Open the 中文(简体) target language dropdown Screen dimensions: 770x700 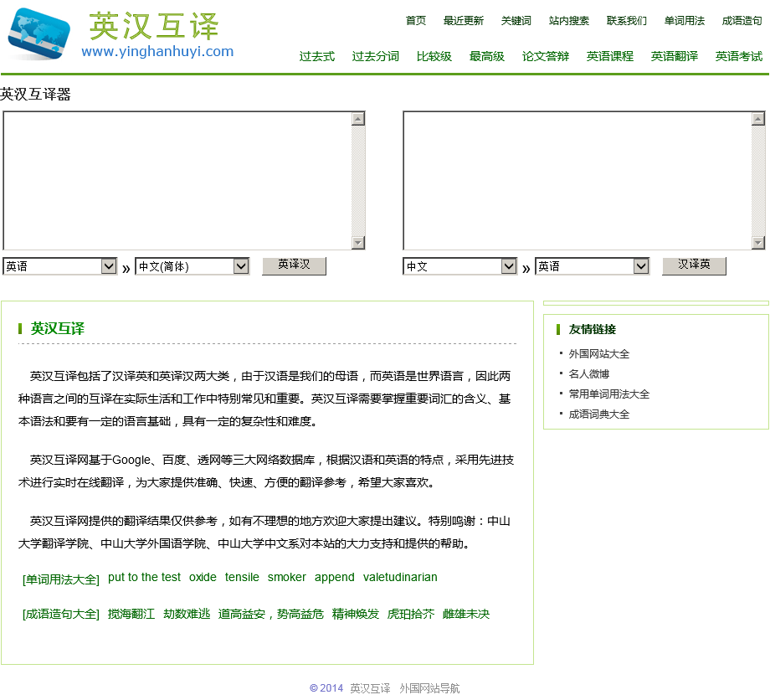pos(192,266)
